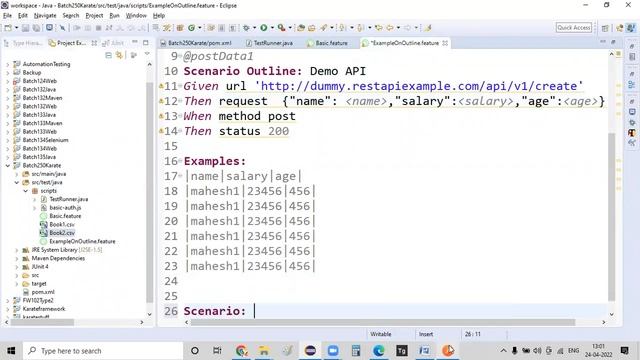The image size is (640, 360).
Task: Click the Collapse All icon in Project Explorer
Action: click(x=109, y=55)
